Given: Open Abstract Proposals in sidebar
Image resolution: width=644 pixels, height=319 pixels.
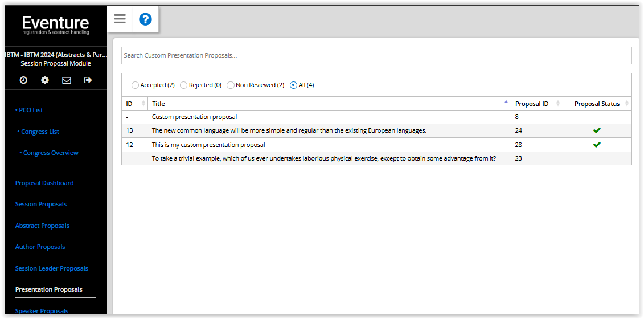Looking at the screenshot, I should (x=42, y=226).
